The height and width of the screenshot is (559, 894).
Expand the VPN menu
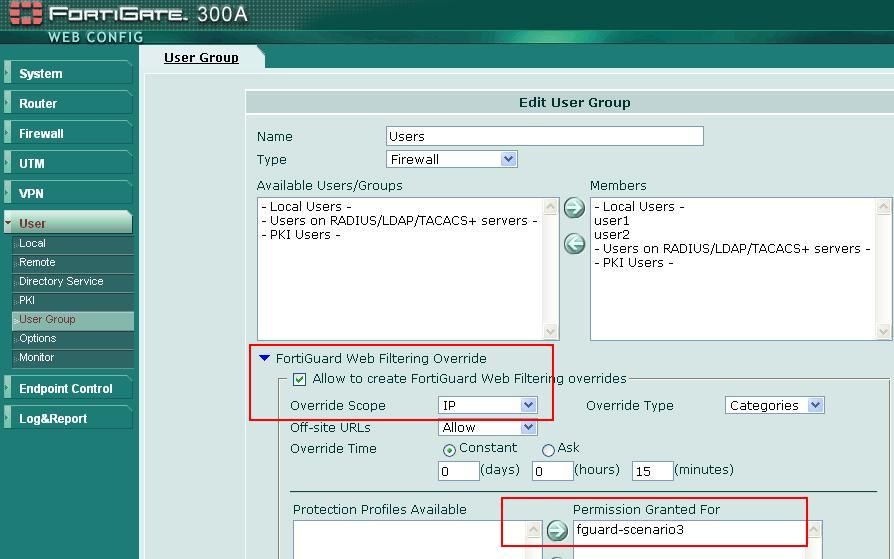click(68, 193)
